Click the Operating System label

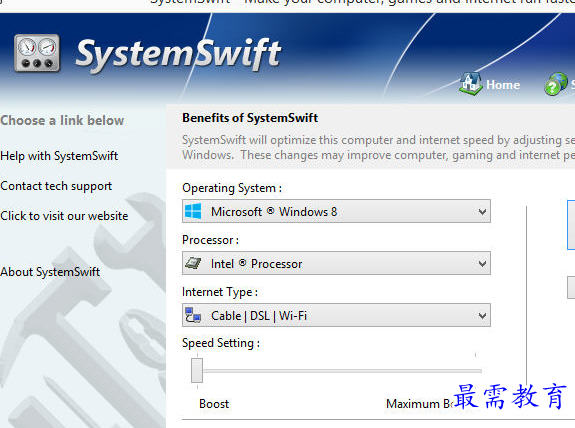pos(232,188)
